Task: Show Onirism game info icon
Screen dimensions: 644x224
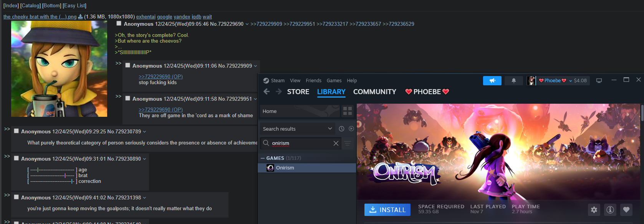Action: click(x=610, y=210)
